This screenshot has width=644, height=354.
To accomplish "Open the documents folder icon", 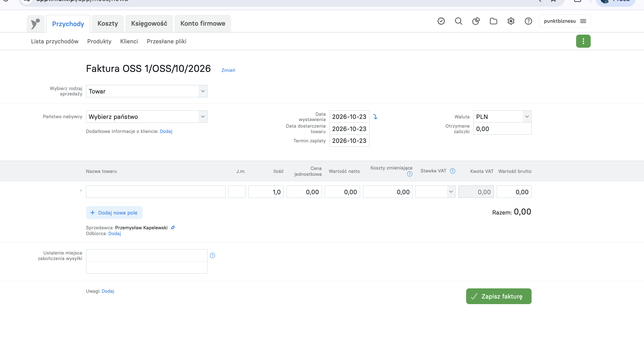I will click(x=494, y=21).
